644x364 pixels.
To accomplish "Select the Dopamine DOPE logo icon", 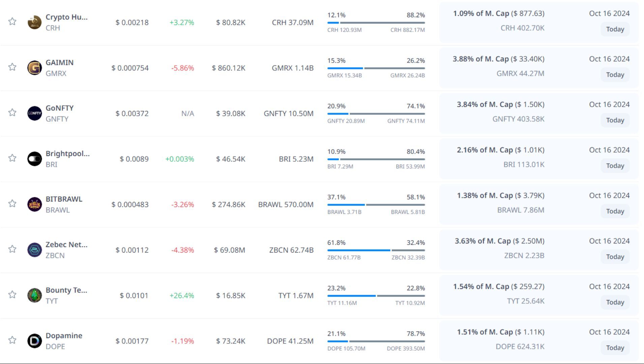I will (34, 341).
